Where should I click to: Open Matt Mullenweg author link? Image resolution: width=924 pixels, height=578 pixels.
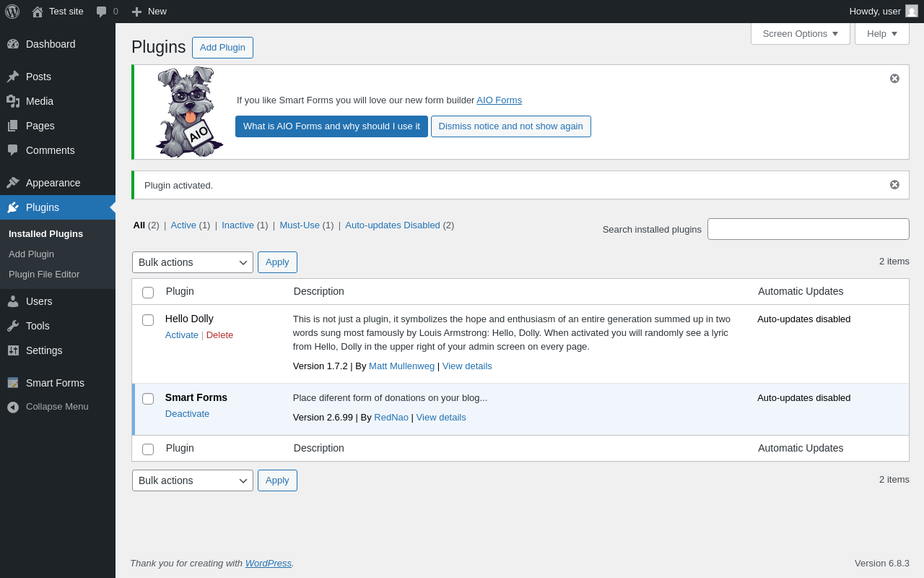click(402, 366)
